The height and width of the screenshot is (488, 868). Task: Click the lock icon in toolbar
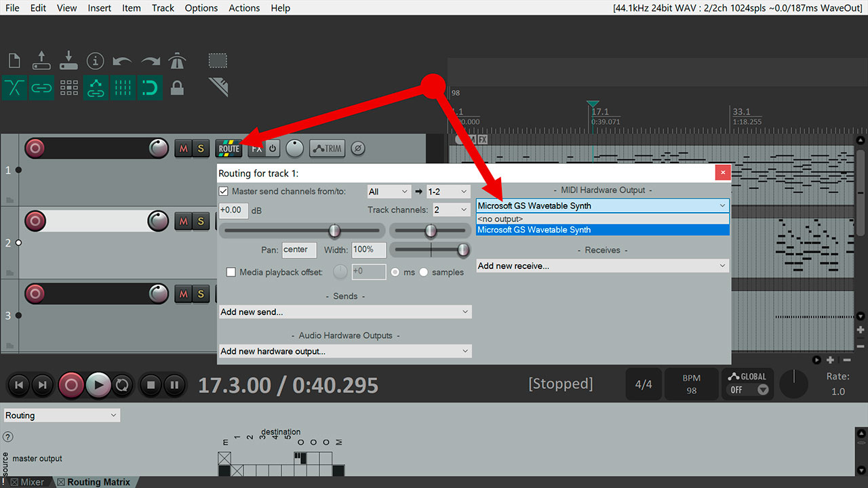pyautogui.click(x=177, y=88)
